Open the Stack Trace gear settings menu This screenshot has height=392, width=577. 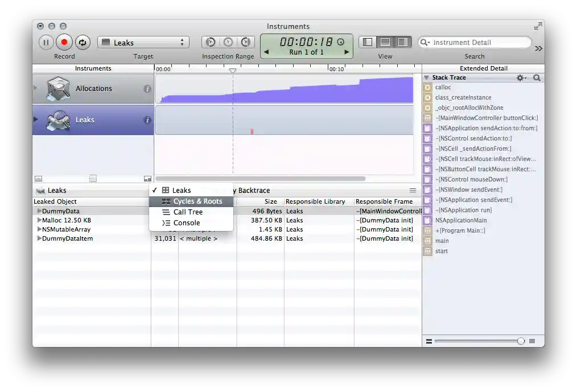pyautogui.click(x=521, y=78)
